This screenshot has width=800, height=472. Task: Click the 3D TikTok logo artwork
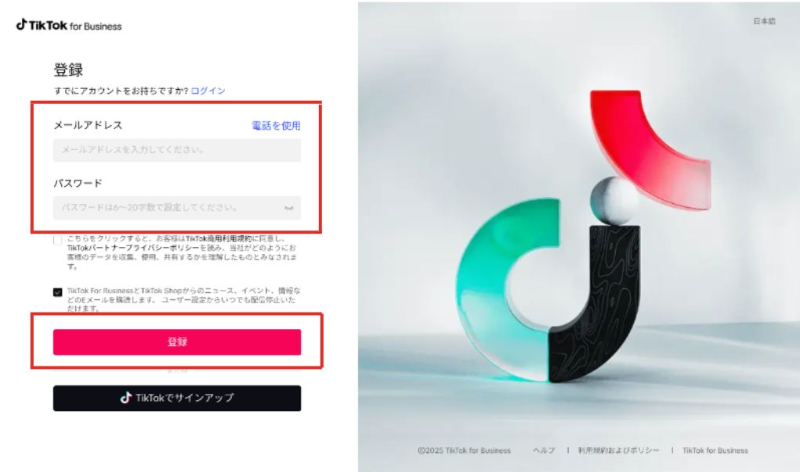(x=583, y=236)
